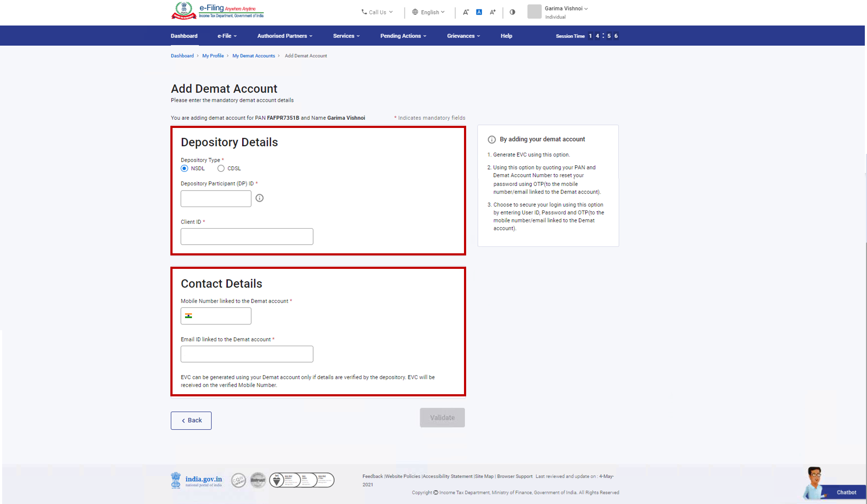Click the Indian flag in mobile number field
This screenshot has width=867, height=504.
[189, 316]
